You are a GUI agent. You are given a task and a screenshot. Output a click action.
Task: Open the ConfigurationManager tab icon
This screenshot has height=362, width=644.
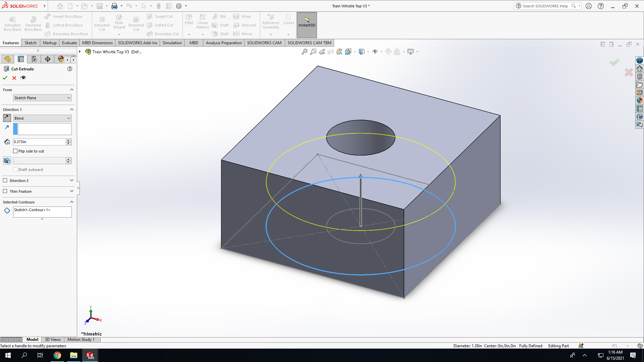(x=34, y=59)
